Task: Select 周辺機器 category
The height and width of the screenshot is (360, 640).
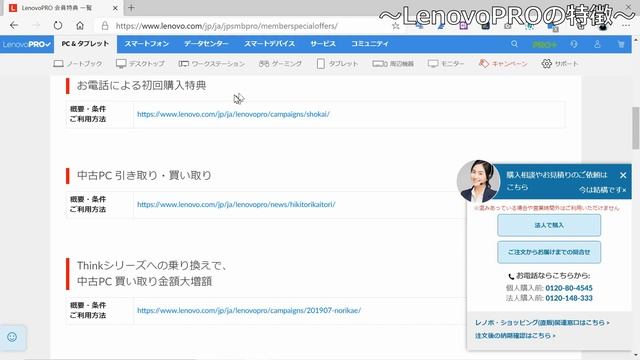Action: tap(393, 64)
